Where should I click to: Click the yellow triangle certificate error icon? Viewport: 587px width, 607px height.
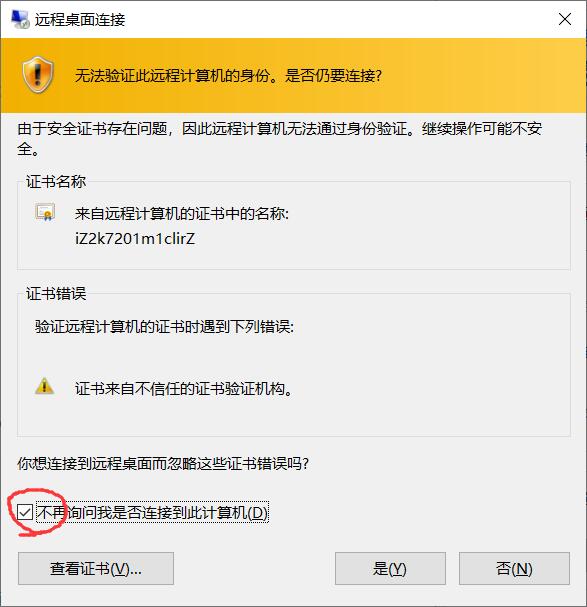45,386
